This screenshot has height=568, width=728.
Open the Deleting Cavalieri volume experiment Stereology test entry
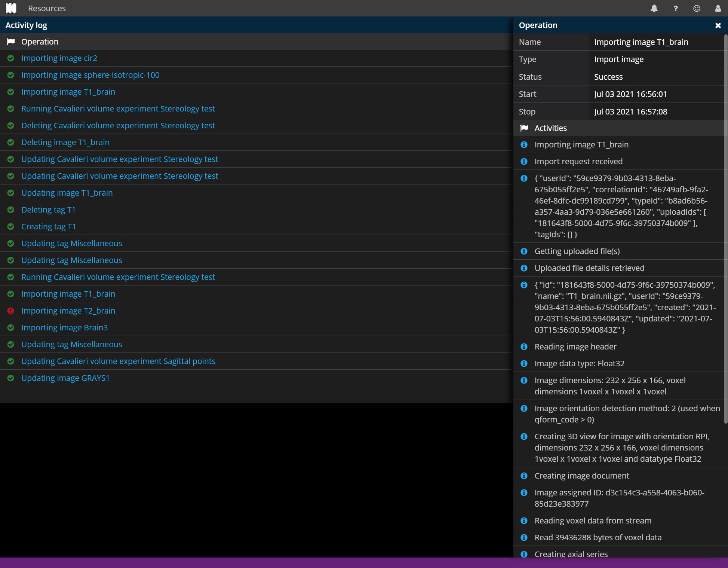[x=118, y=125]
